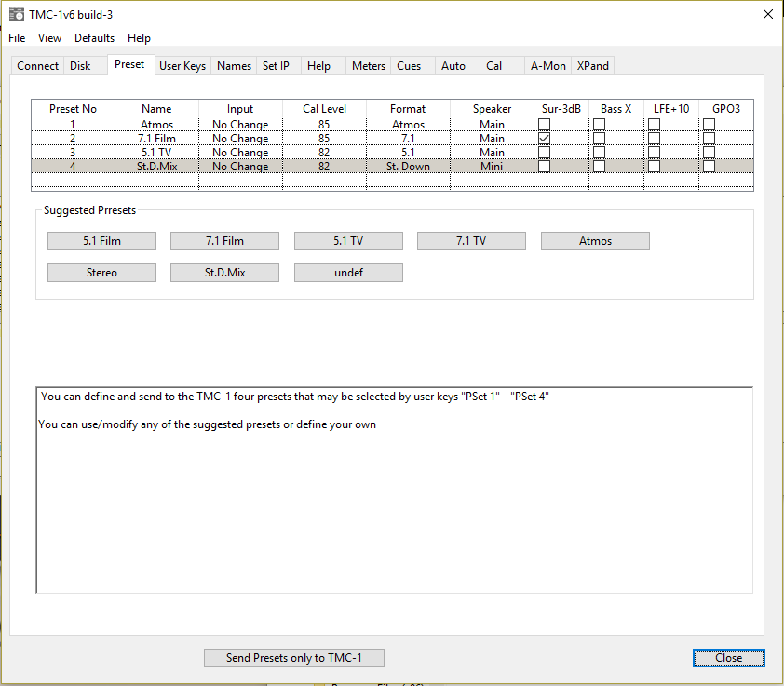Switch to the Connect tab

tap(37, 66)
